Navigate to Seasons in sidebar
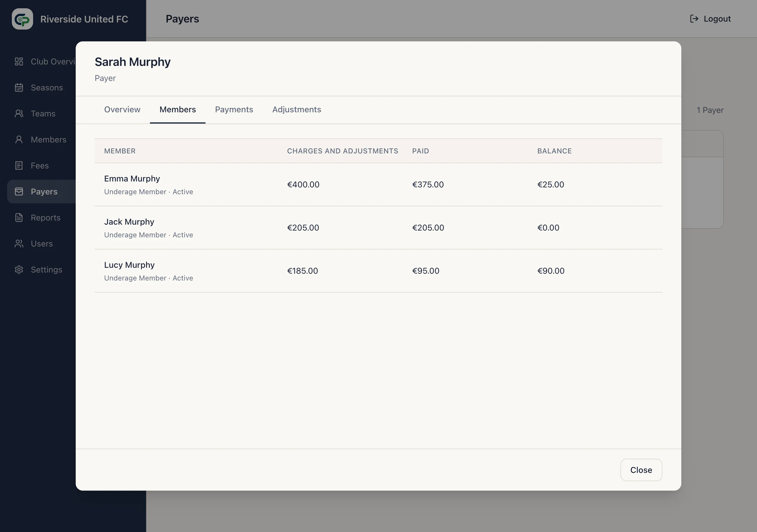This screenshot has height=532, width=757. pos(47,88)
